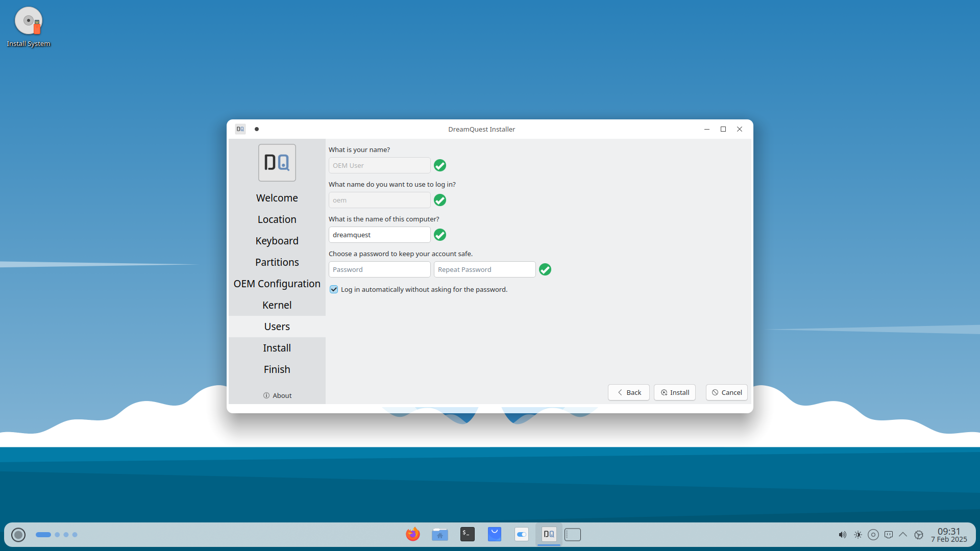Select the Finish step in sidebar
980x551 pixels.
(x=277, y=369)
